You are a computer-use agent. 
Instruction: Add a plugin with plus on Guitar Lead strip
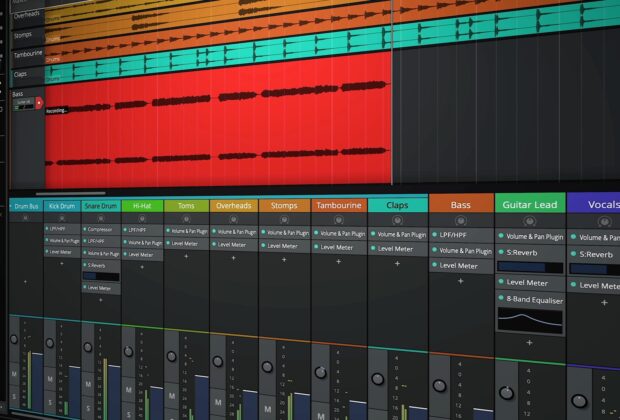529,343
